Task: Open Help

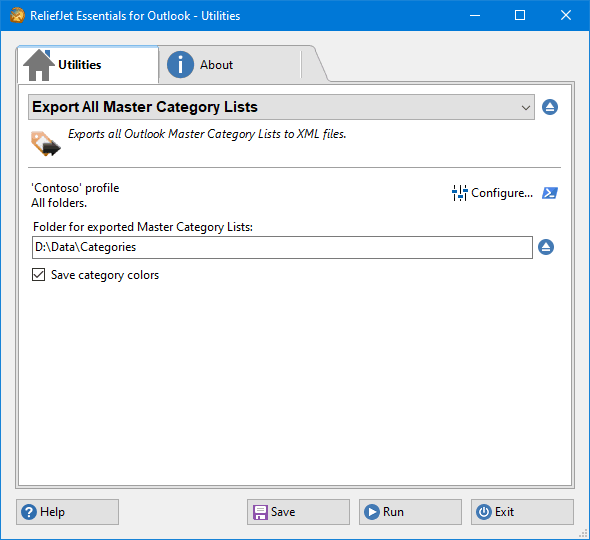Action: click(67, 512)
